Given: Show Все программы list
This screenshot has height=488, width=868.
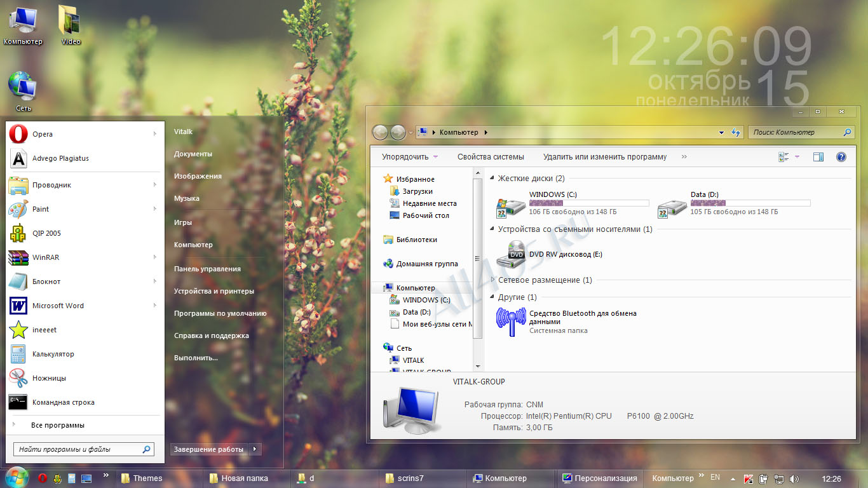Looking at the screenshot, I should point(58,425).
